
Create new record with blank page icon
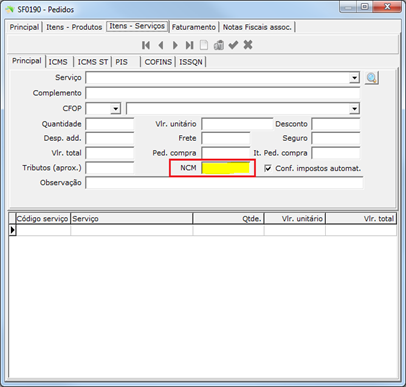pos(204,45)
